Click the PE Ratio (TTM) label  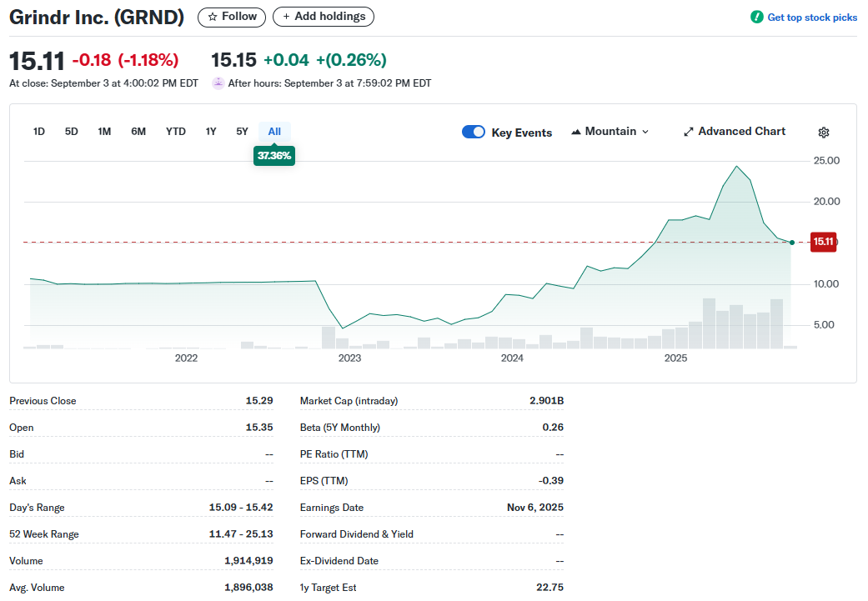pyautogui.click(x=334, y=454)
